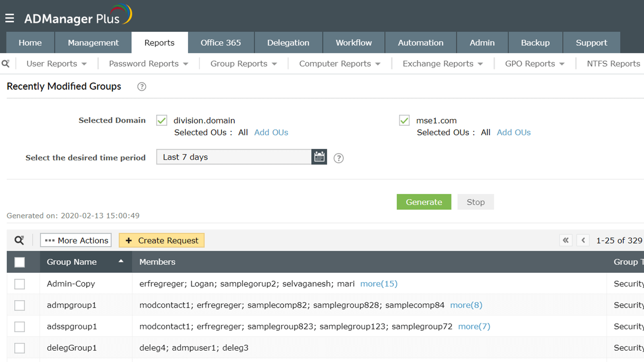Switch to the Admin tab
Viewport: 644px width, 362px height.
click(x=482, y=43)
